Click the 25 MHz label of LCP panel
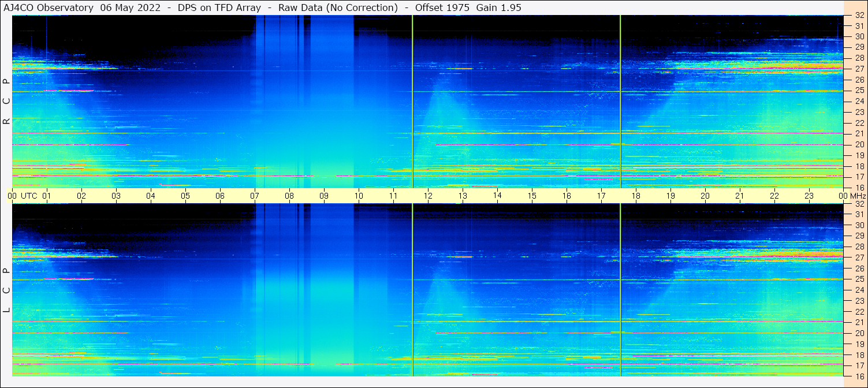868x388 pixels. tap(859, 279)
